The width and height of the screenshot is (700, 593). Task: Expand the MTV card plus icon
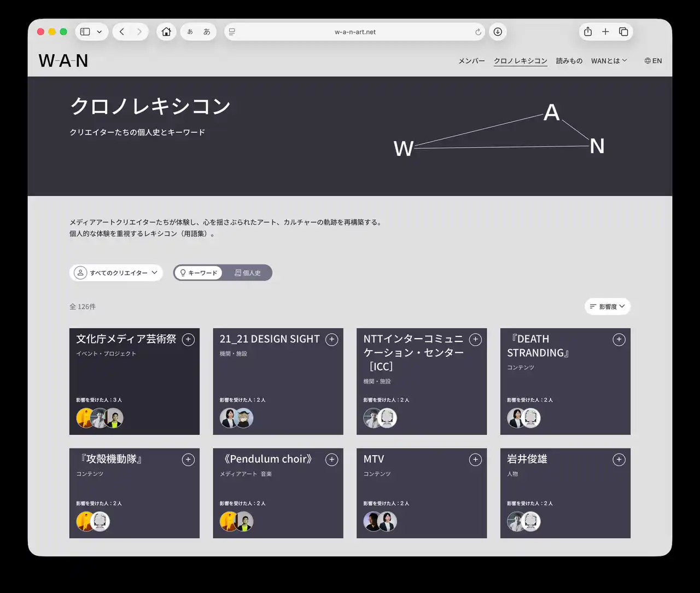click(x=475, y=460)
